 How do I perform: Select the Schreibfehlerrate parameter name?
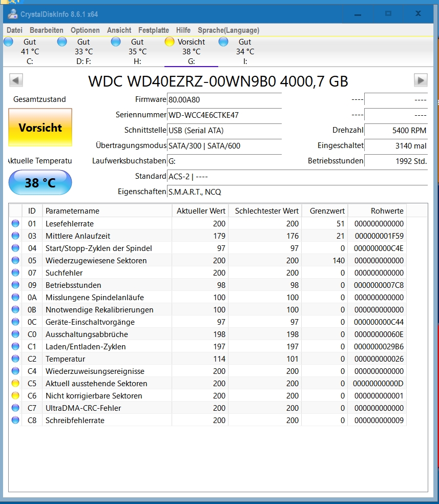75,420
